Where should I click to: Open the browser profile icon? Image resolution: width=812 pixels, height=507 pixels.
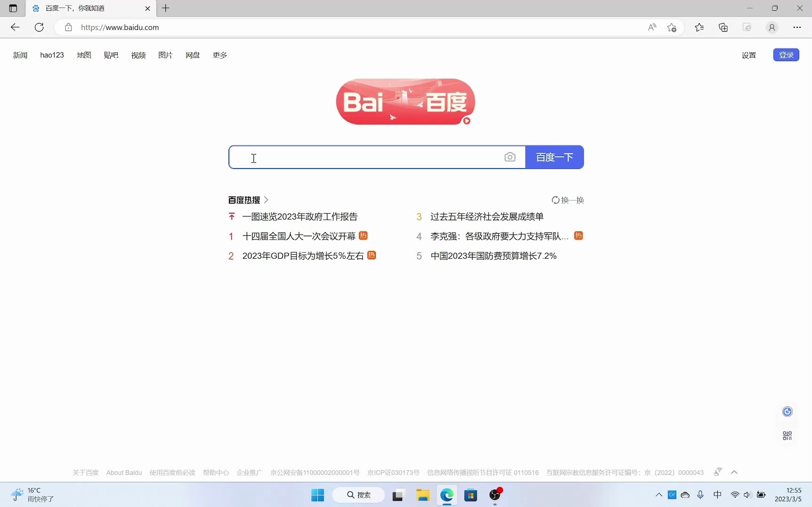tap(772, 27)
